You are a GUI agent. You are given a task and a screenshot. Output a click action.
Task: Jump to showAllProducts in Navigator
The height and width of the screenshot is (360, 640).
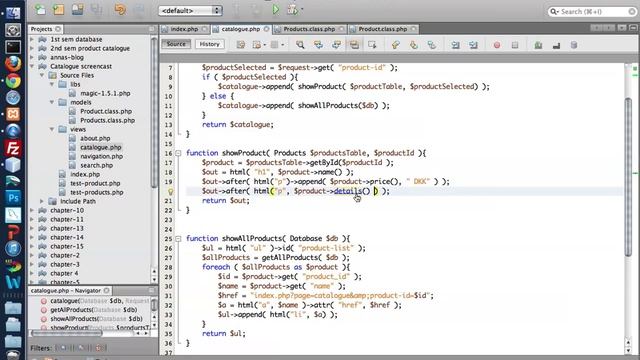click(96, 319)
